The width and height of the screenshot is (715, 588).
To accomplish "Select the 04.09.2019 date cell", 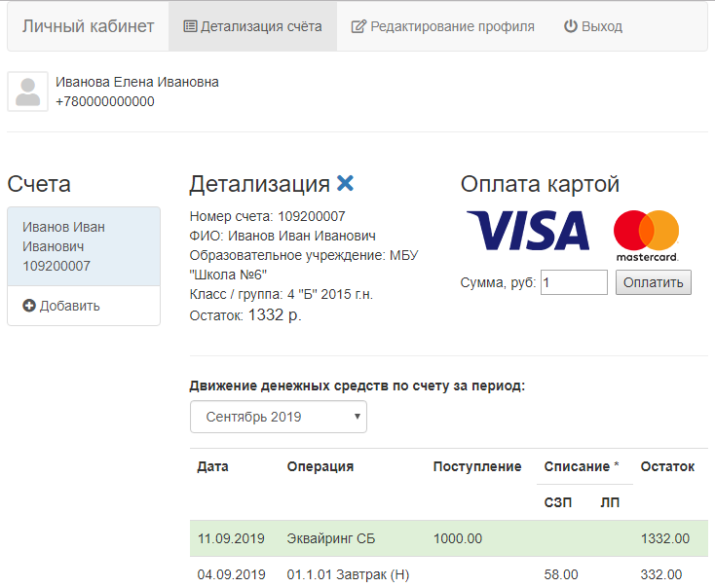I will click(x=231, y=574).
